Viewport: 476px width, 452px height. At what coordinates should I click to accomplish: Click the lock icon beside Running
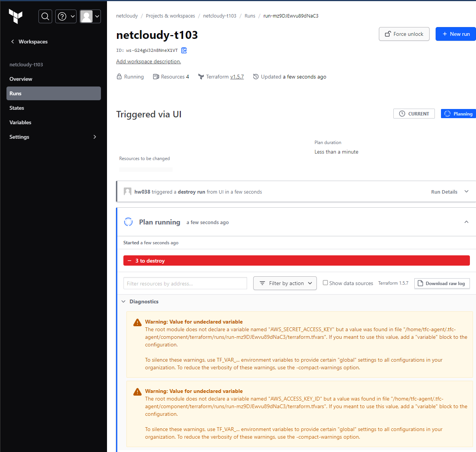[119, 77]
